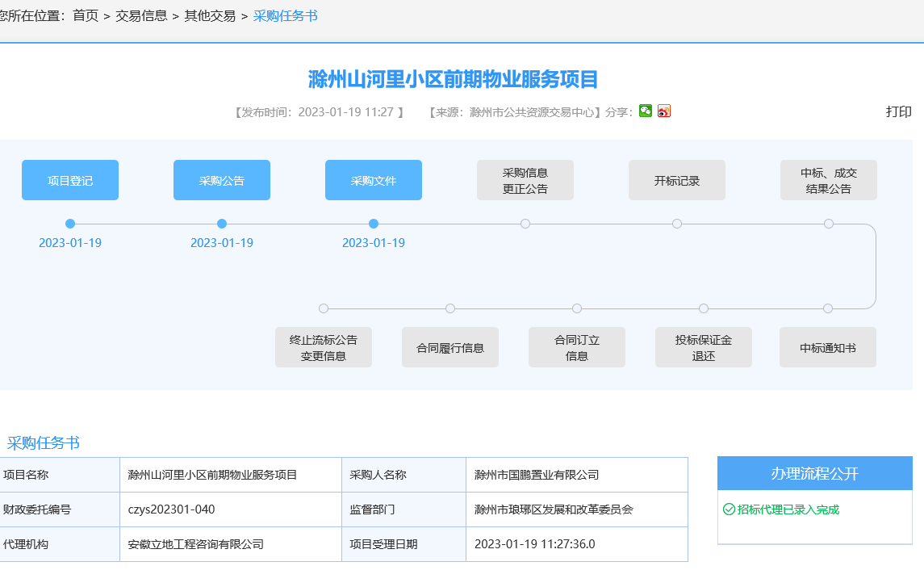
Task: Open the 采购文件 step
Action: [x=374, y=180]
